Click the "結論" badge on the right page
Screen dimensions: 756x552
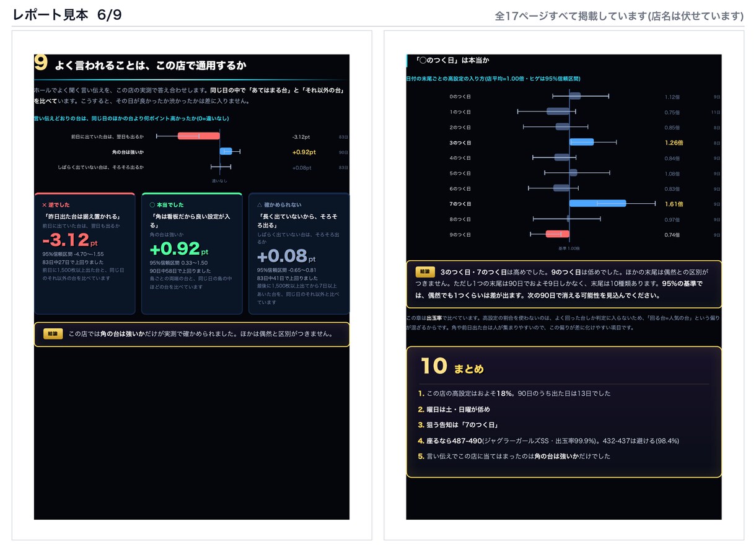click(x=424, y=272)
